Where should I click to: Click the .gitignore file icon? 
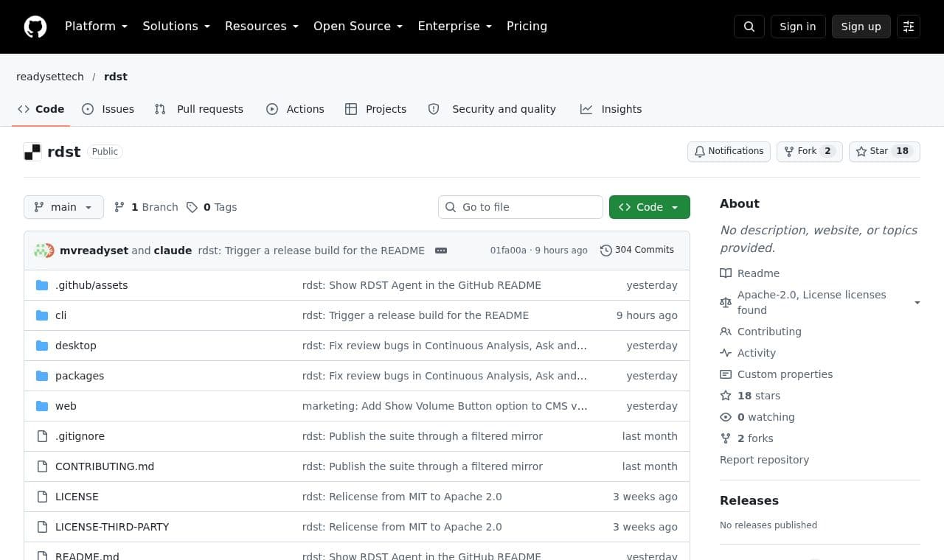click(42, 436)
